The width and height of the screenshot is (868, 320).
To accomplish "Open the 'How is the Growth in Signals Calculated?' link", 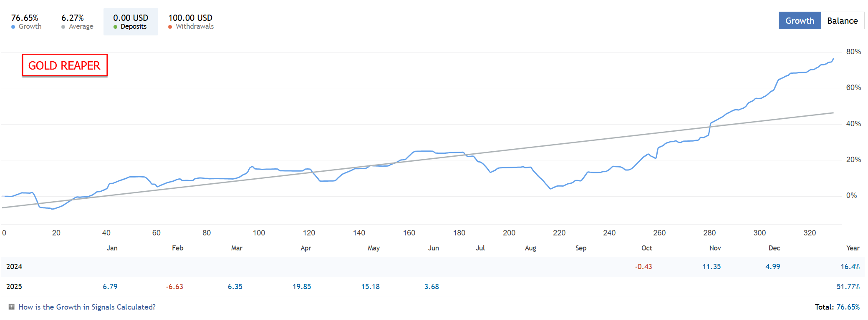I will [87, 307].
